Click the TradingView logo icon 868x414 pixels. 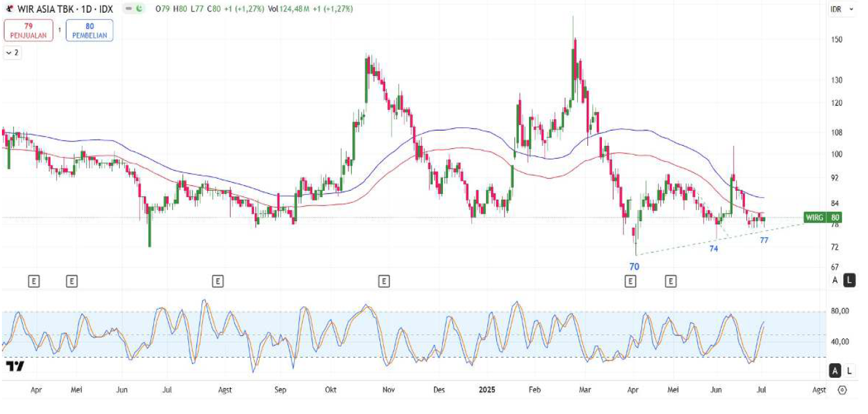[15, 366]
